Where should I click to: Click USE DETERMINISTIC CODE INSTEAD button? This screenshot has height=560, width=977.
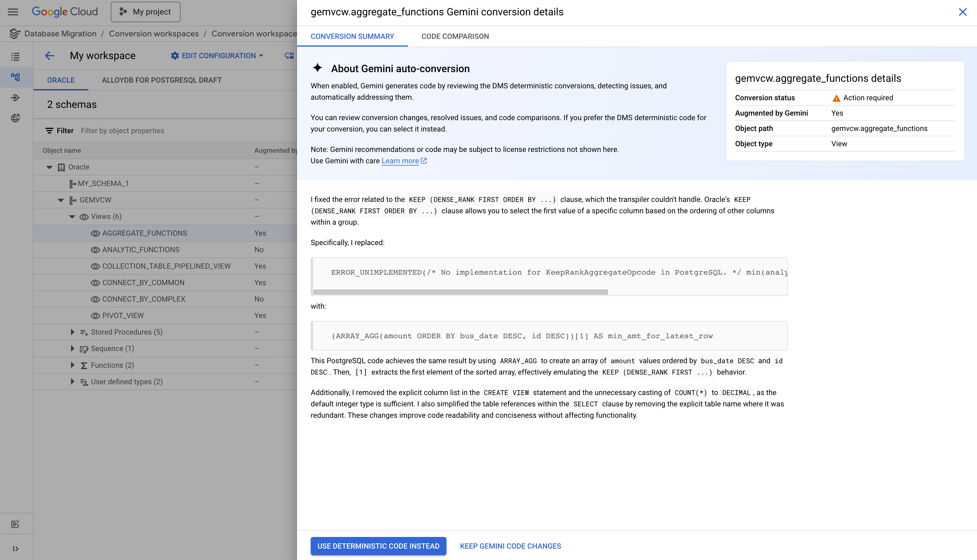click(x=378, y=546)
